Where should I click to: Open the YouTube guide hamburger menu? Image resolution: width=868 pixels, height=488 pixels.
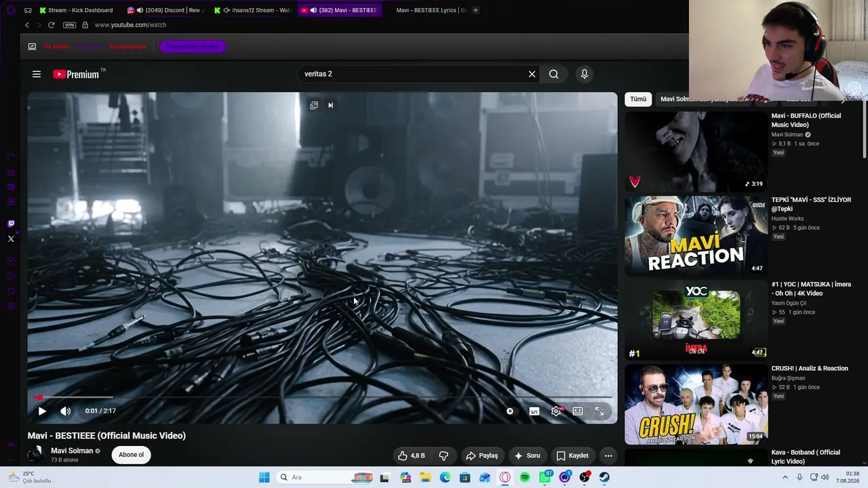pos(37,74)
